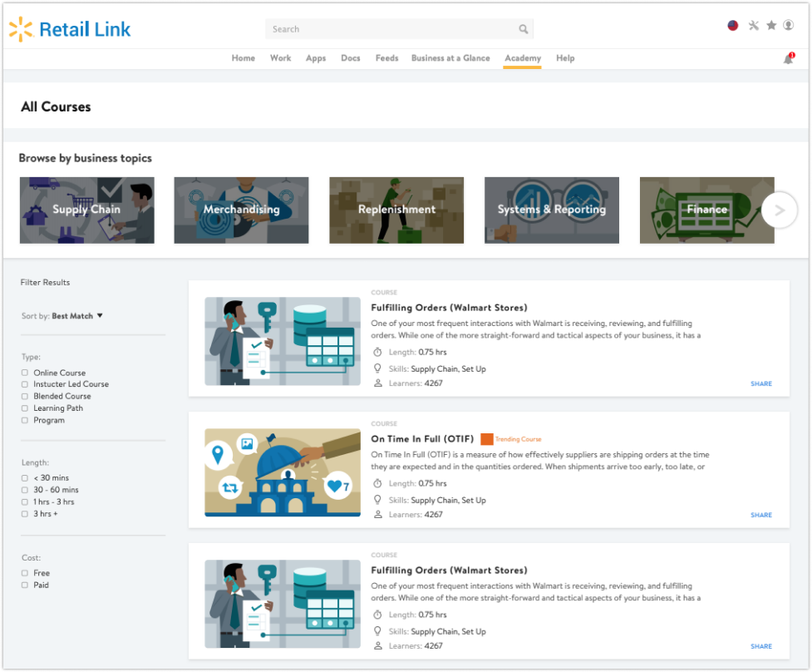
Task: Browse the Finance topic
Action: pos(707,210)
